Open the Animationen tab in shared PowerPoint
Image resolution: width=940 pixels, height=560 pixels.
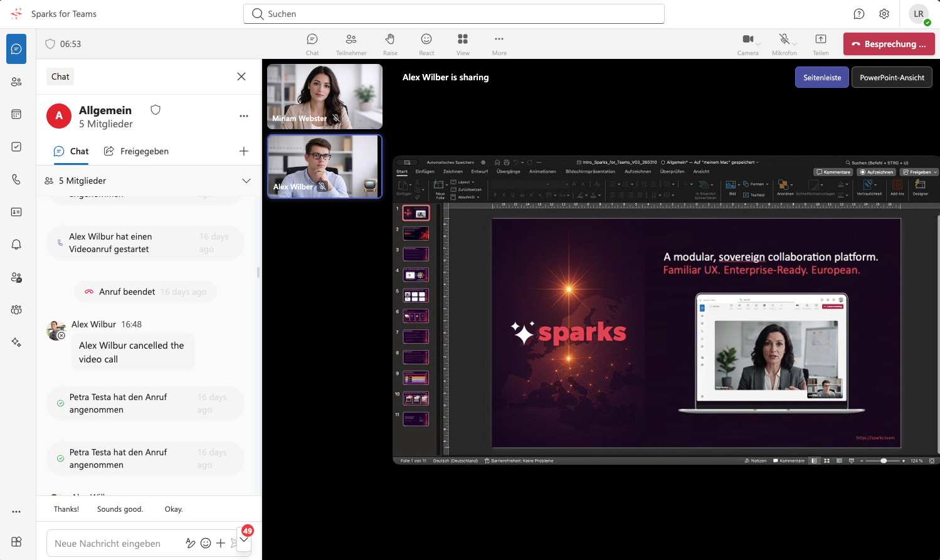(x=542, y=171)
